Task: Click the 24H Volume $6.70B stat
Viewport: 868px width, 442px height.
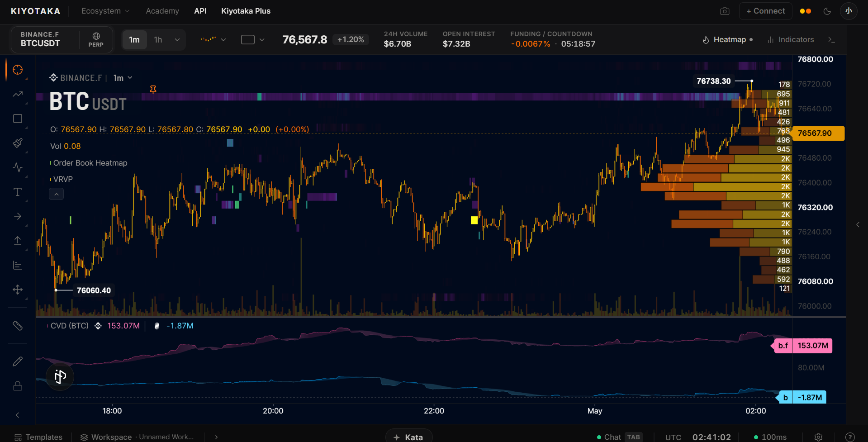Action: (405, 39)
